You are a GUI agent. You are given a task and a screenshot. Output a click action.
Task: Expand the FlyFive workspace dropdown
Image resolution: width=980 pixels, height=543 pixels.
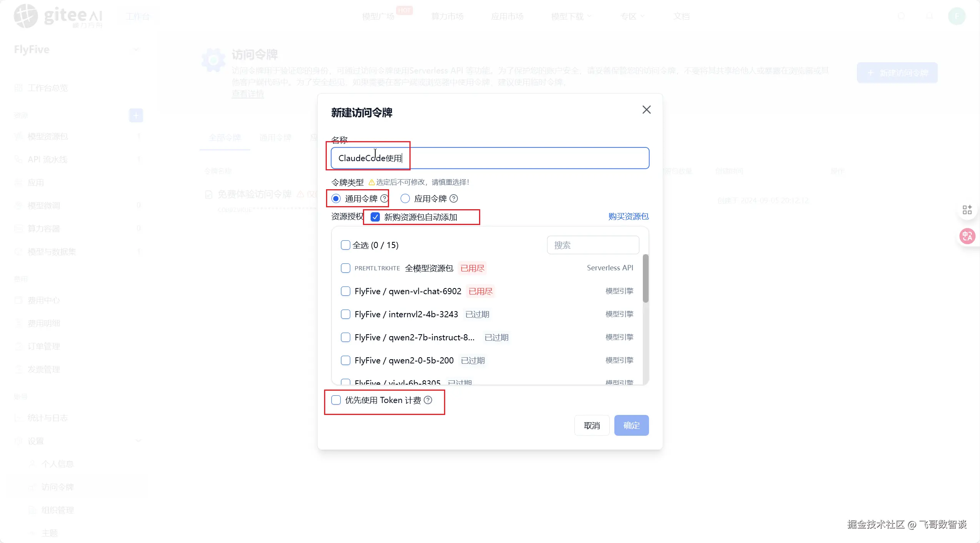tap(136, 50)
